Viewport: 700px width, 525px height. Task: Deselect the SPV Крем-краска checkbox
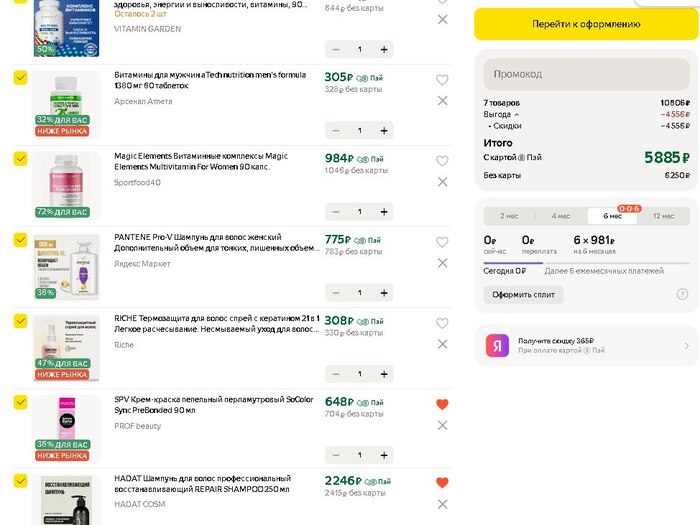pos(20,401)
